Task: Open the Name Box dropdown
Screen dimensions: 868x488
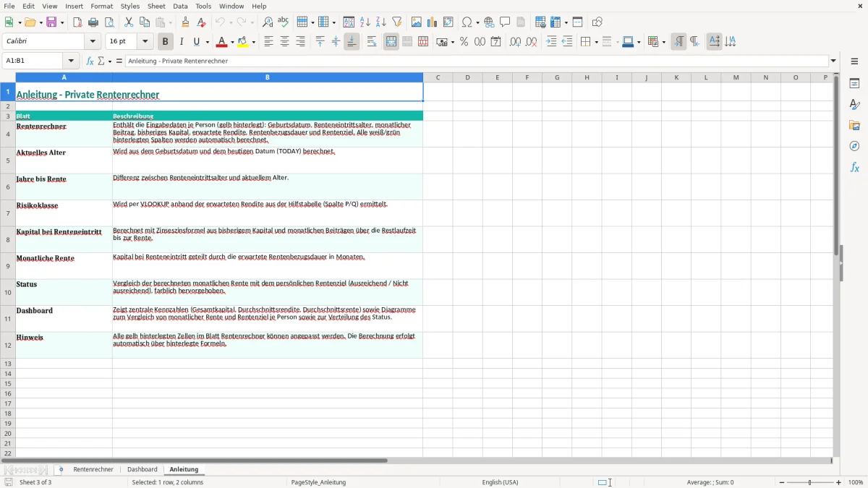Action: click(x=71, y=61)
